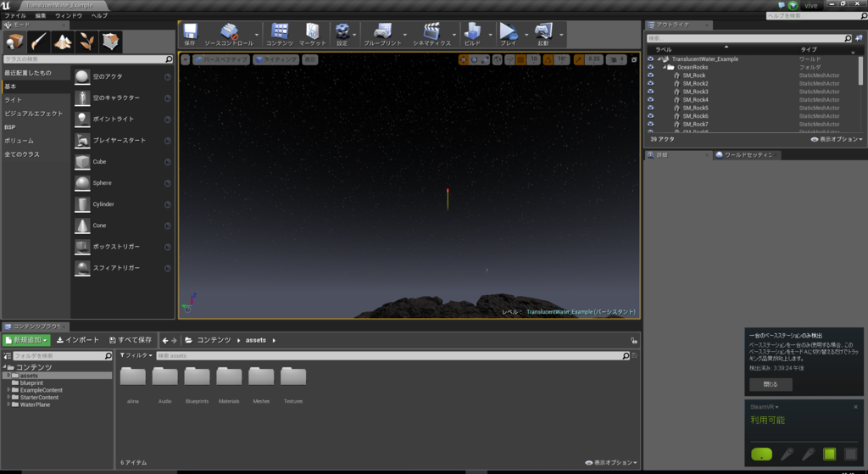
Task: Toggle scale snapping in viewport toolbar
Action: [x=578, y=59]
